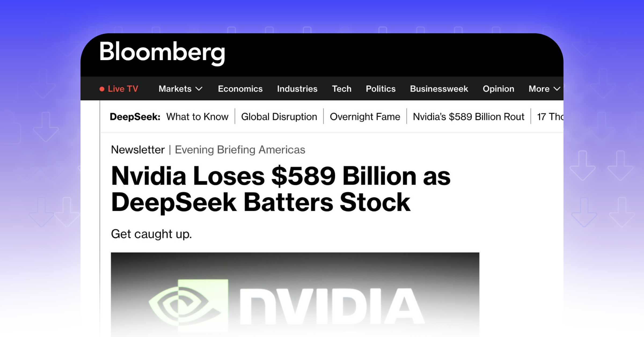This screenshot has width=644, height=337.
Task: Click the Bloomberg logo
Action: click(162, 53)
